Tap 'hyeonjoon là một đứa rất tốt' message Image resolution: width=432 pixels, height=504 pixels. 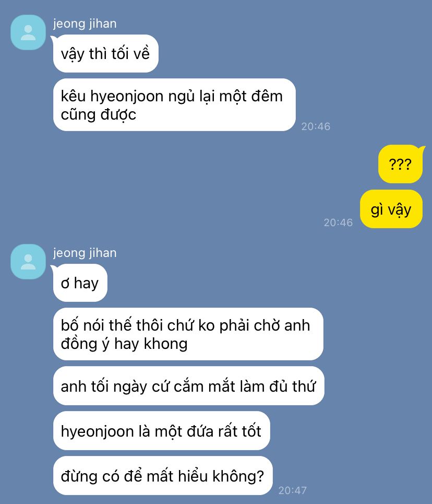coord(162,431)
